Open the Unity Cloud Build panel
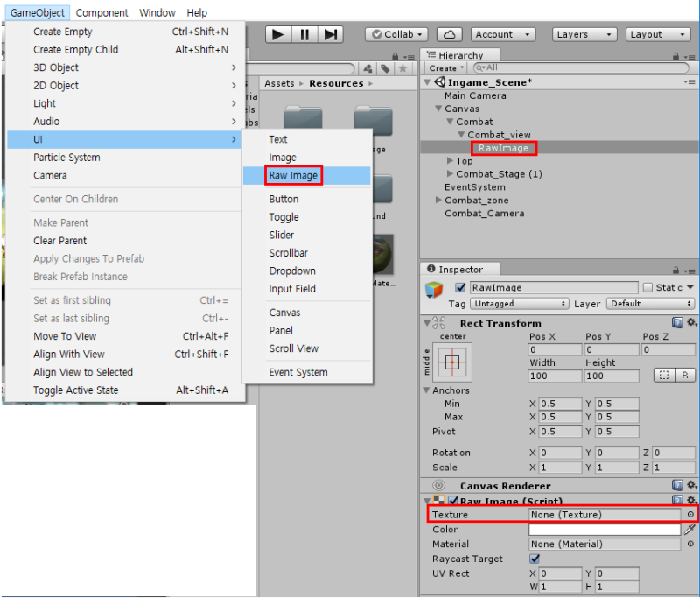 tap(450, 33)
